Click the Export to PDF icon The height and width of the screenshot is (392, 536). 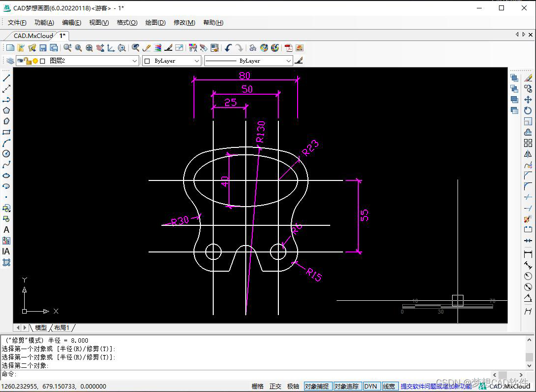point(289,48)
